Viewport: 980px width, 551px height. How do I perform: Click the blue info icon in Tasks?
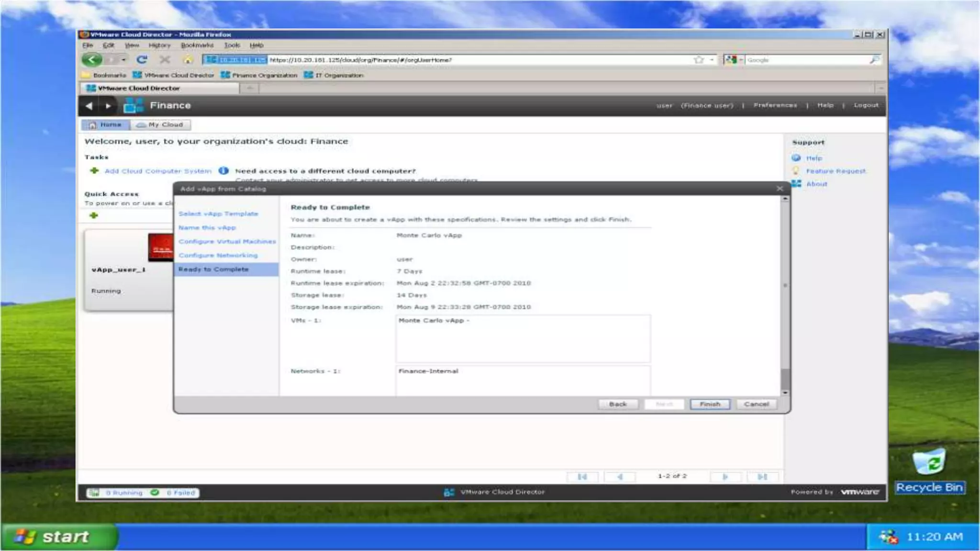pos(223,171)
